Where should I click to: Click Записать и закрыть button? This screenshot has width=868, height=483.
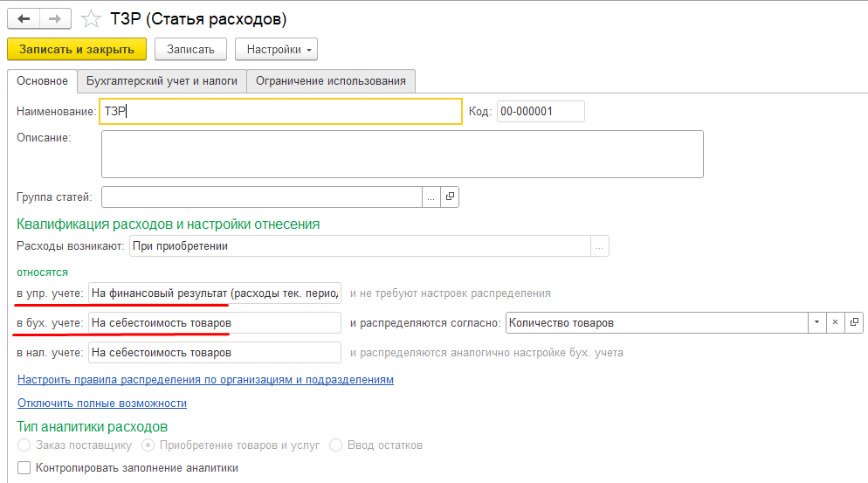pos(77,50)
